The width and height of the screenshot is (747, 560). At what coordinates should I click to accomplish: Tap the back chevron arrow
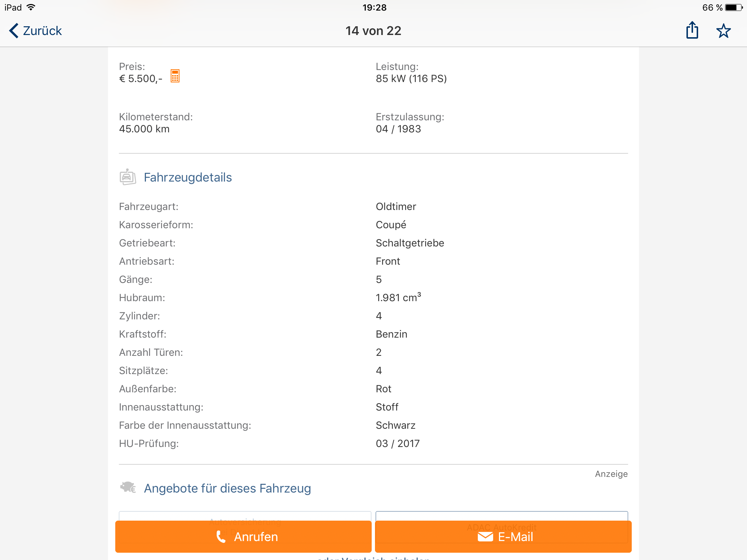tap(14, 31)
